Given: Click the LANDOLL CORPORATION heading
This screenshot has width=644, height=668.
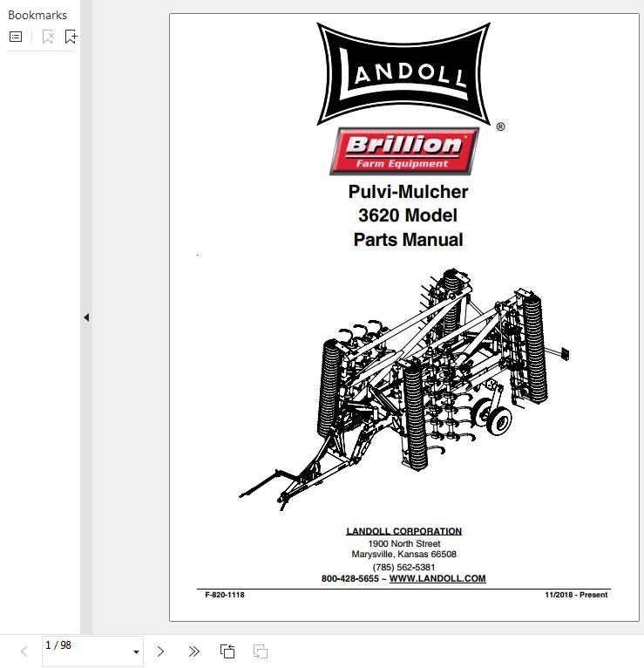Looking at the screenshot, I should (x=404, y=531).
